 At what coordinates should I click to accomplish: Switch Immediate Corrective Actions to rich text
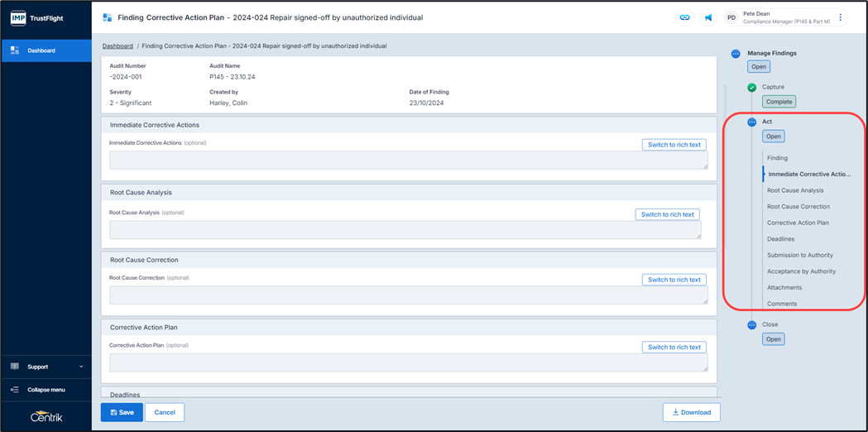674,145
